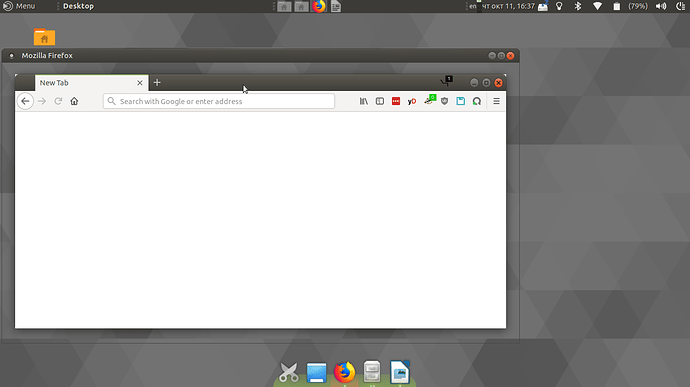Open the Menu in the top panel
This screenshot has height=387, width=690.
coord(19,6)
